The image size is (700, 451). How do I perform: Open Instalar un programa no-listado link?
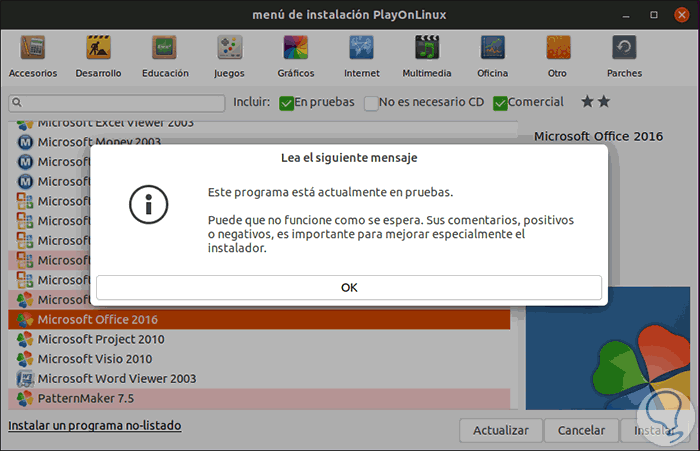pos(95,426)
